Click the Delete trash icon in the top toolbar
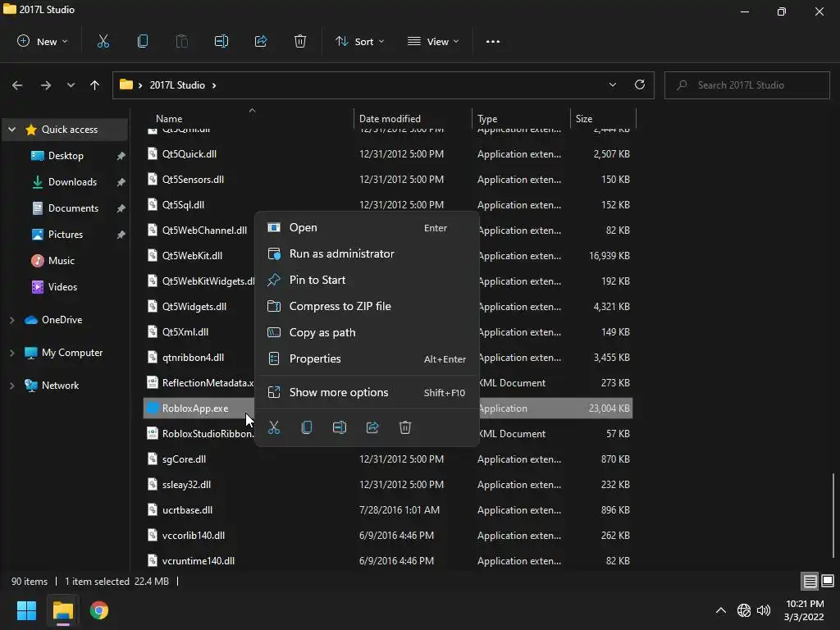Viewport: 840px width, 630px height. 300,41
